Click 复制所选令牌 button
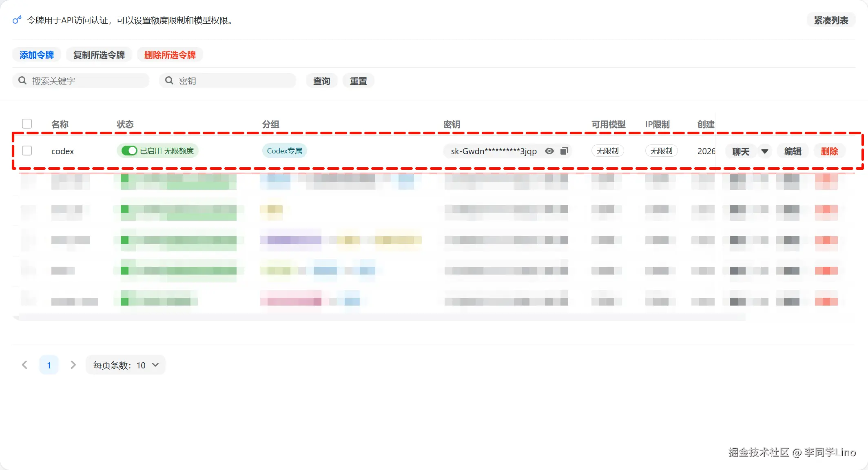Screen dimensions: 868x470 pyautogui.click(x=99, y=55)
